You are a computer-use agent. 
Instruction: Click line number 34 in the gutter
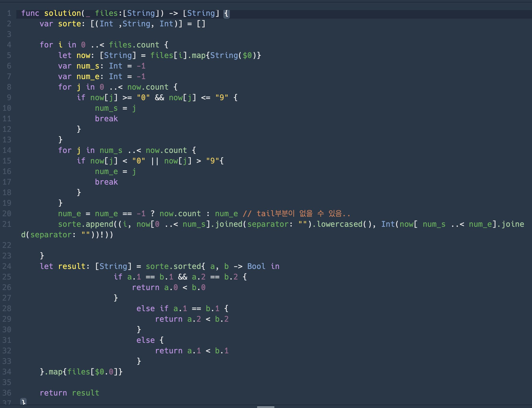click(x=7, y=372)
